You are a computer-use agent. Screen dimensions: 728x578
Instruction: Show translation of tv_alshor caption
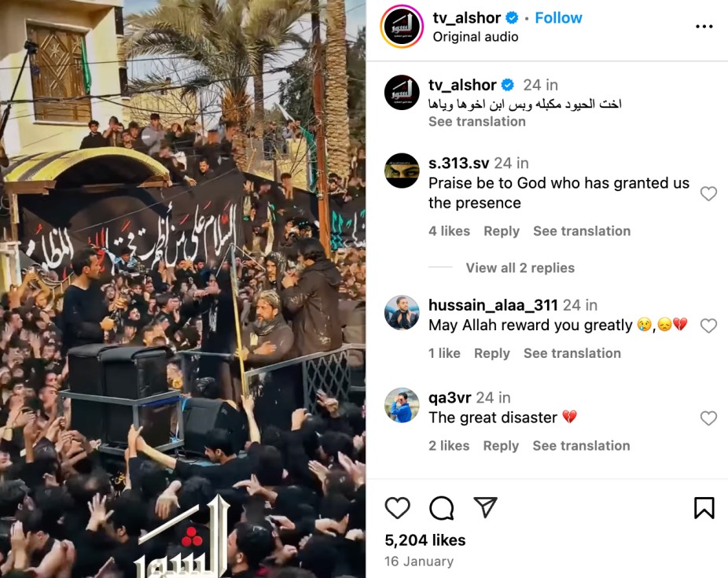coord(477,122)
